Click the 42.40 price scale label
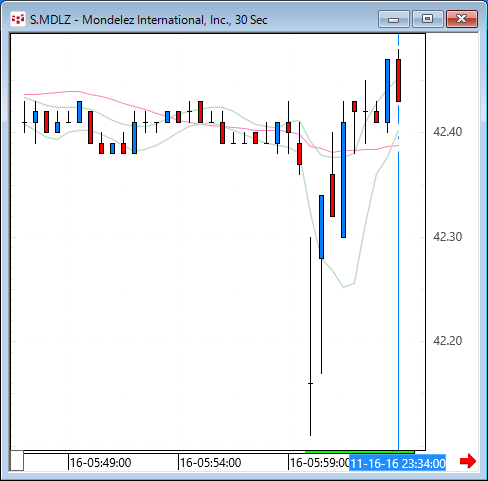Viewport: 488px width, 481px height. pyautogui.click(x=447, y=132)
